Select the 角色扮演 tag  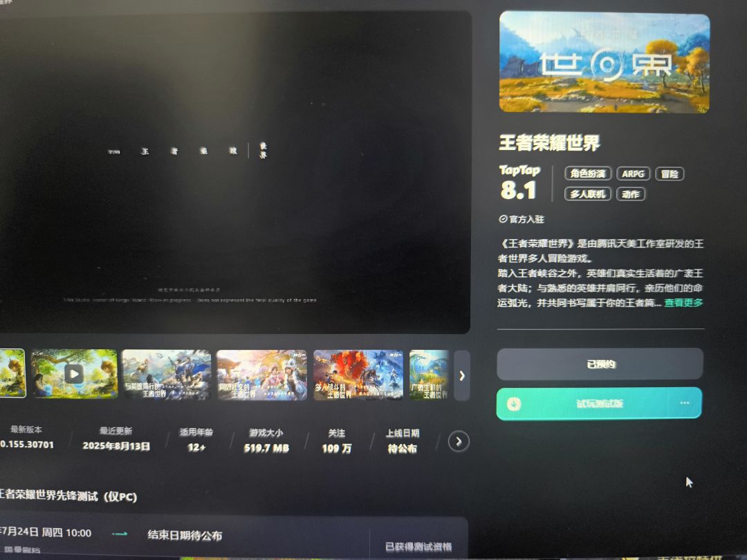(x=587, y=174)
